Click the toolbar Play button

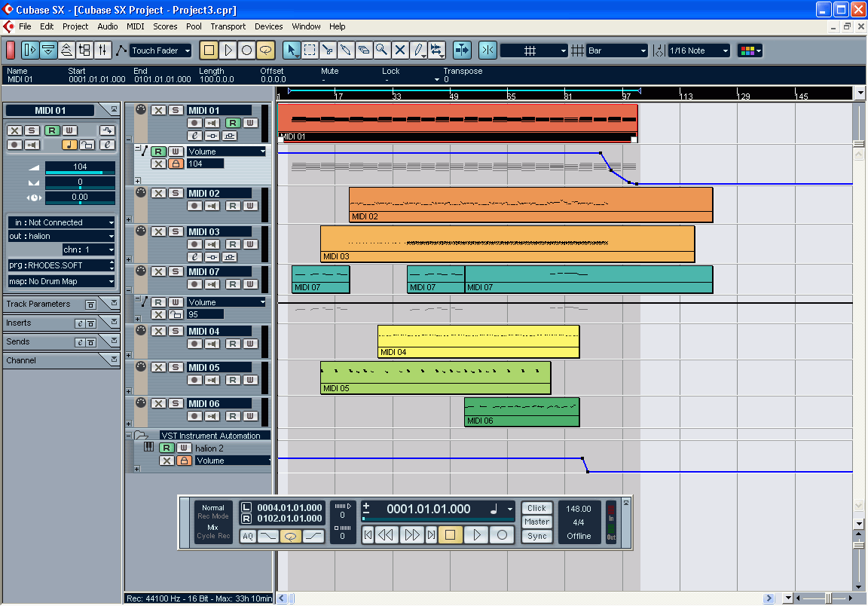[x=228, y=50]
